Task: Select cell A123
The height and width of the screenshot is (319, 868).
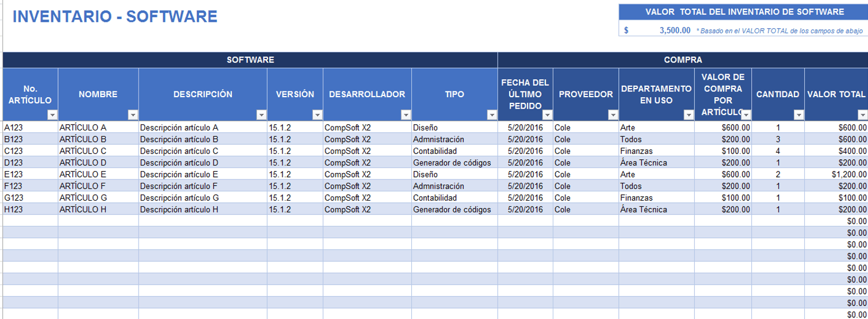Action: 30,128
